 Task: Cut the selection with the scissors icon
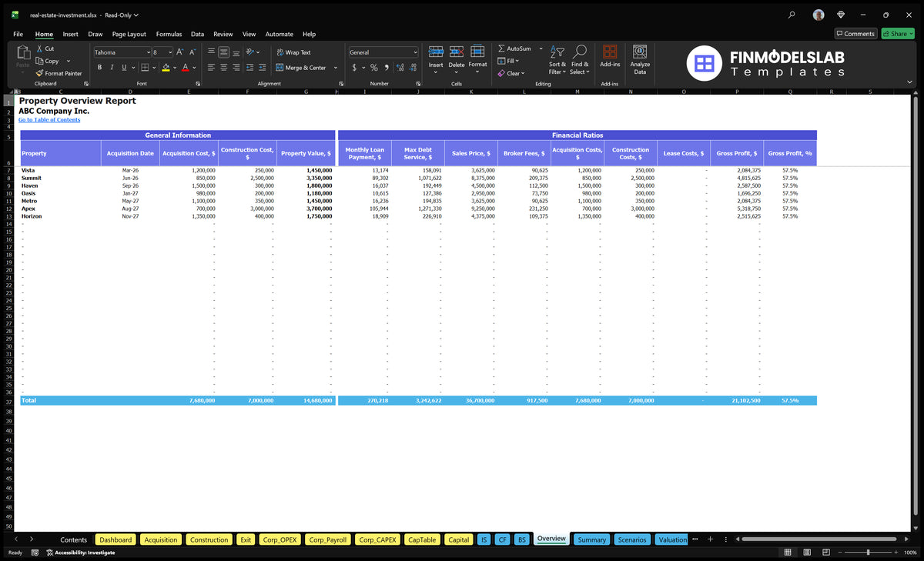40,48
